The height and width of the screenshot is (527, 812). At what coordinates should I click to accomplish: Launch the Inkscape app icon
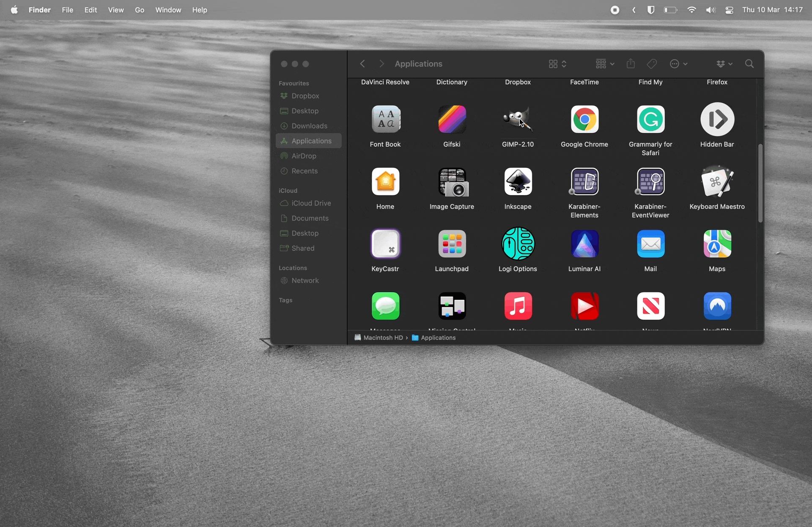coord(518,181)
